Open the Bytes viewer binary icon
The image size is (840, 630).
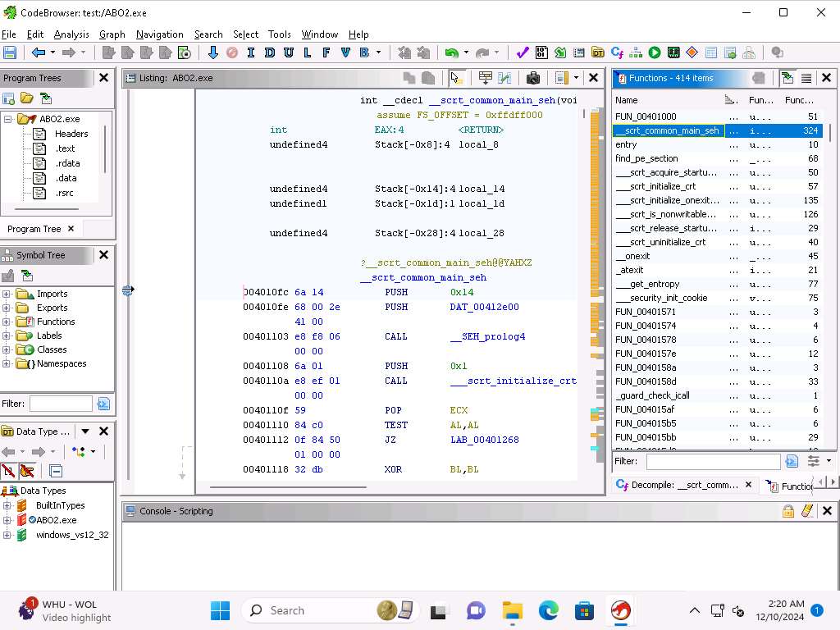click(x=541, y=52)
